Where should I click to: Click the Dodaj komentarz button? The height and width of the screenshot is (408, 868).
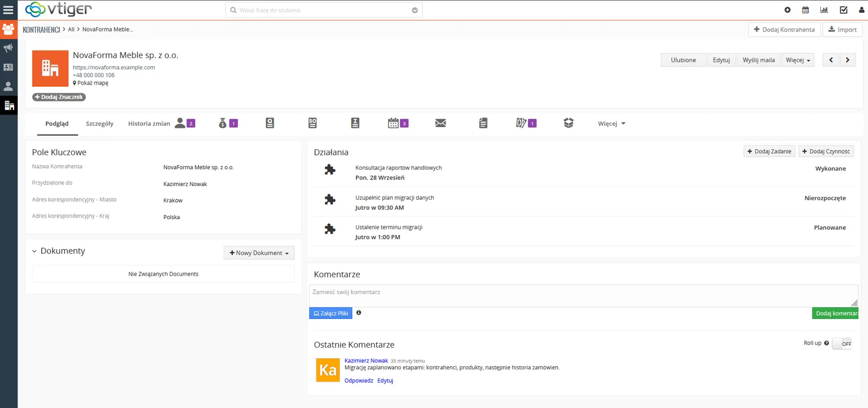point(835,313)
